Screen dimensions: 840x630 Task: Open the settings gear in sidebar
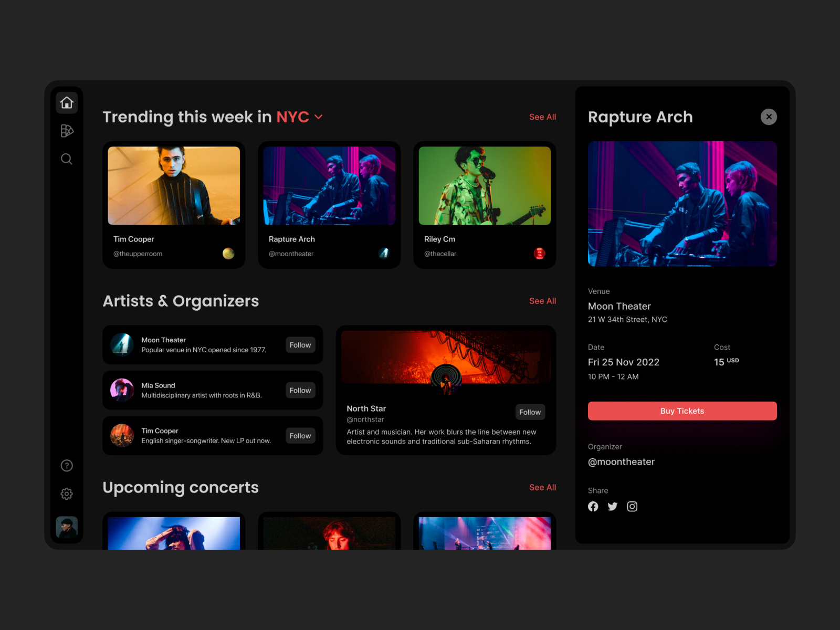click(x=67, y=494)
